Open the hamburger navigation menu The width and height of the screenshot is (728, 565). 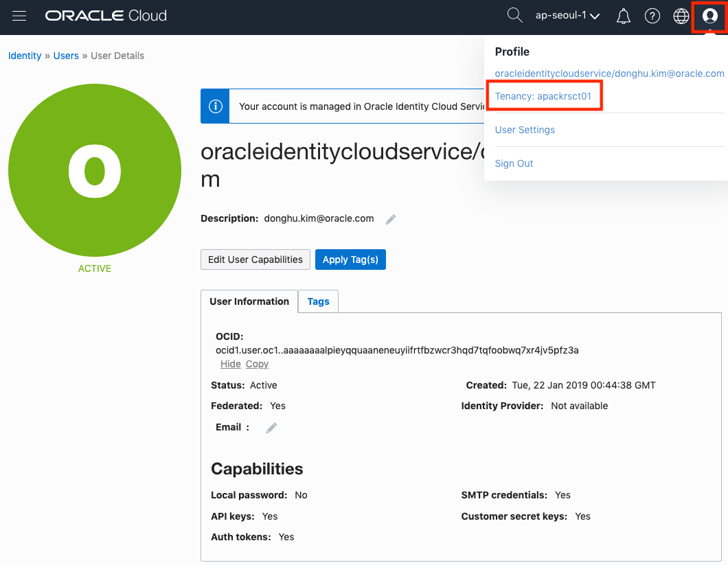point(19,16)
